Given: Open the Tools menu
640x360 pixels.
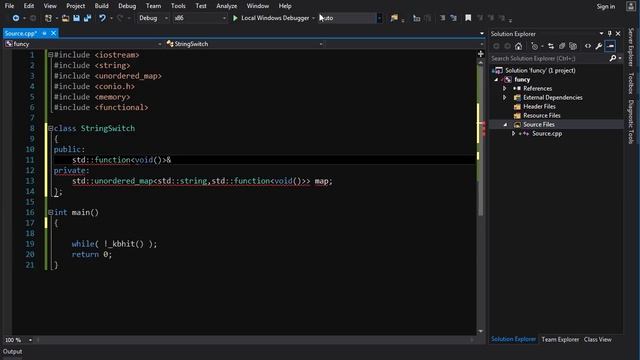Looking at the screenshot, I should point(178,6).
